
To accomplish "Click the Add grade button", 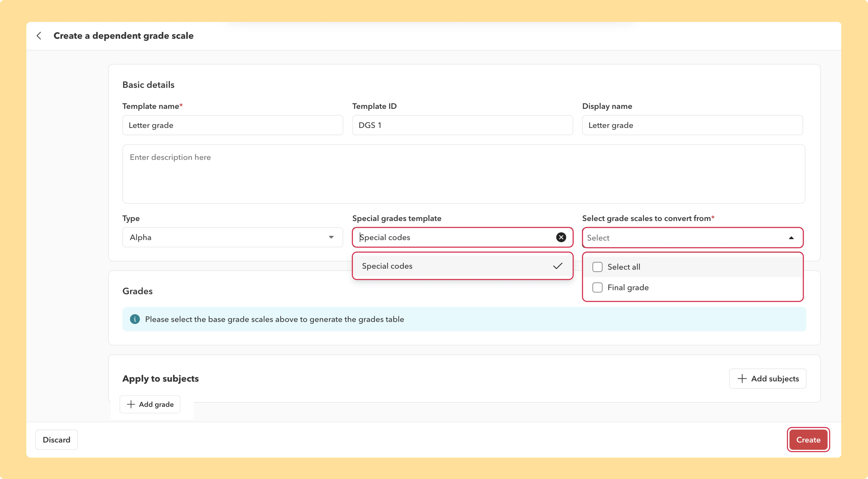I will tap(150, 404).
